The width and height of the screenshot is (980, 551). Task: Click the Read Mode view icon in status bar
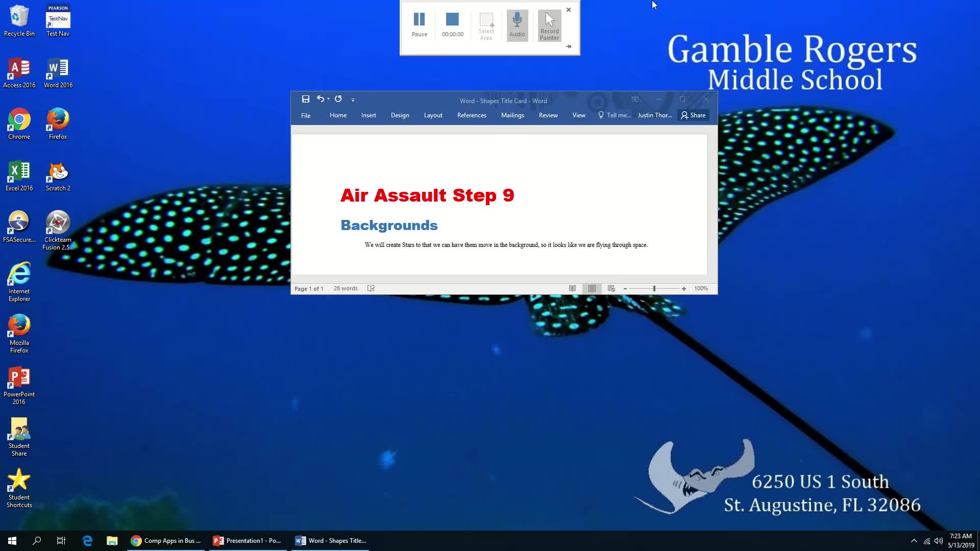tap(572, 288)
